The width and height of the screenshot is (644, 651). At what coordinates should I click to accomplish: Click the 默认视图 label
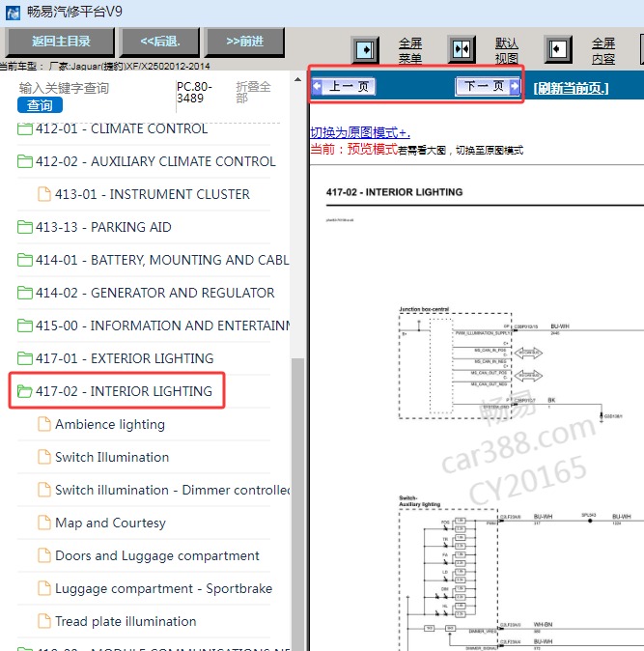(507, 50)
